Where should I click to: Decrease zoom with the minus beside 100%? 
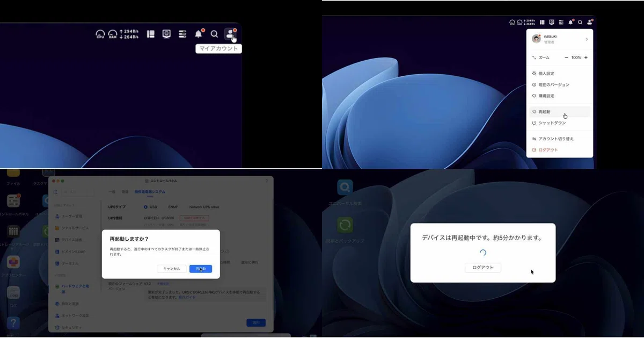point(566,57)
